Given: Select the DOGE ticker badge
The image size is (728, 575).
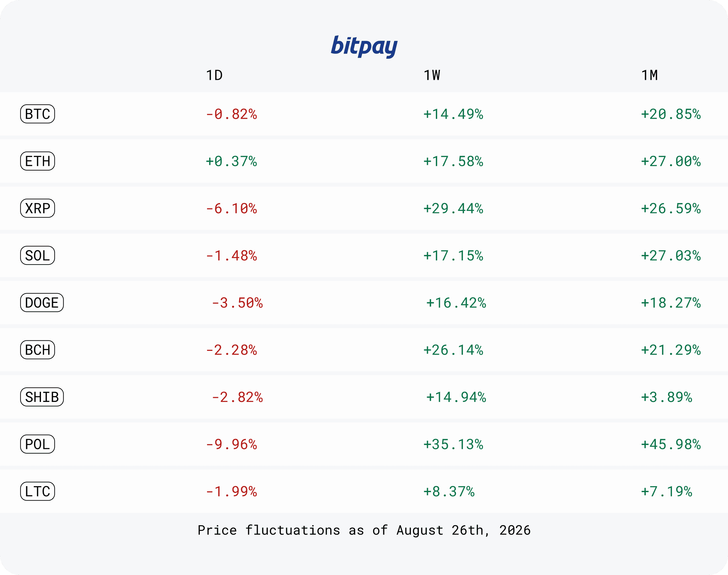Looking at the screenshot, I should pos(42,302).
